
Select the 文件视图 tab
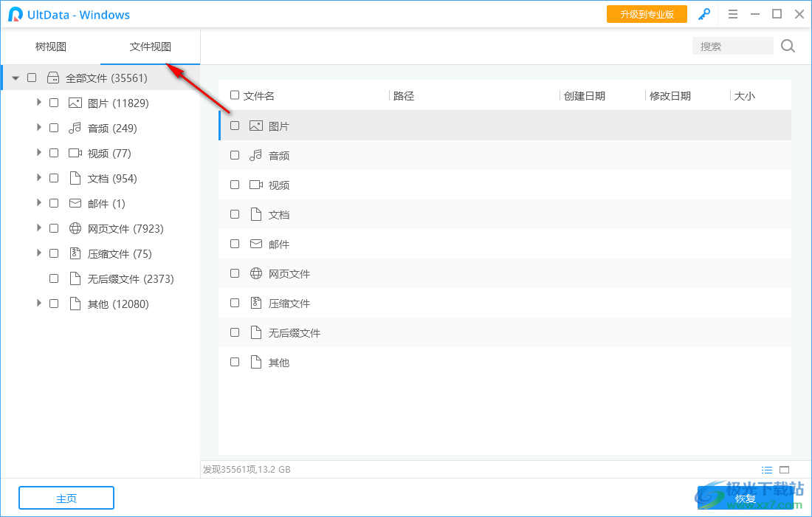tap(151, 46)
